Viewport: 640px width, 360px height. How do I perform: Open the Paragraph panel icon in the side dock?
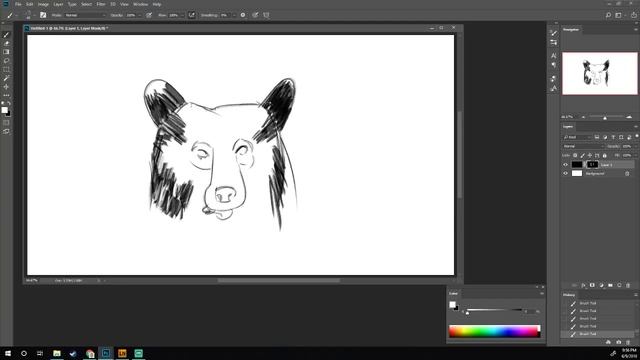pos(553,65)
